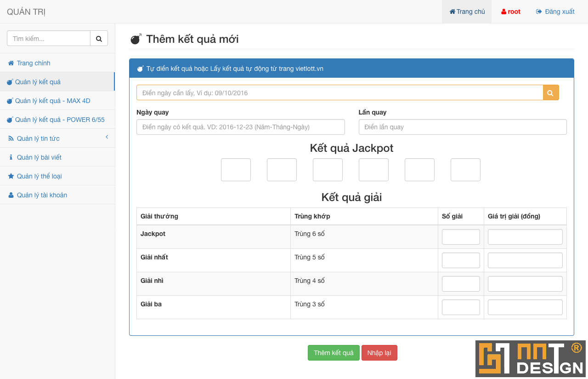
Task: Expand the Quản lý tin tức submenu chevron
Action: point(107,137)
